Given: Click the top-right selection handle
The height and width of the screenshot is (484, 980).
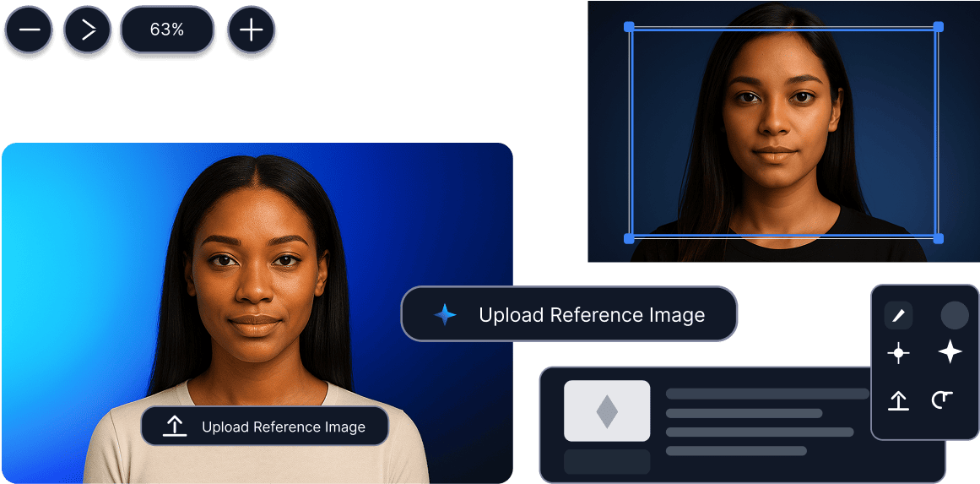Looking at the screenshot, I should (x=938, y=27).
